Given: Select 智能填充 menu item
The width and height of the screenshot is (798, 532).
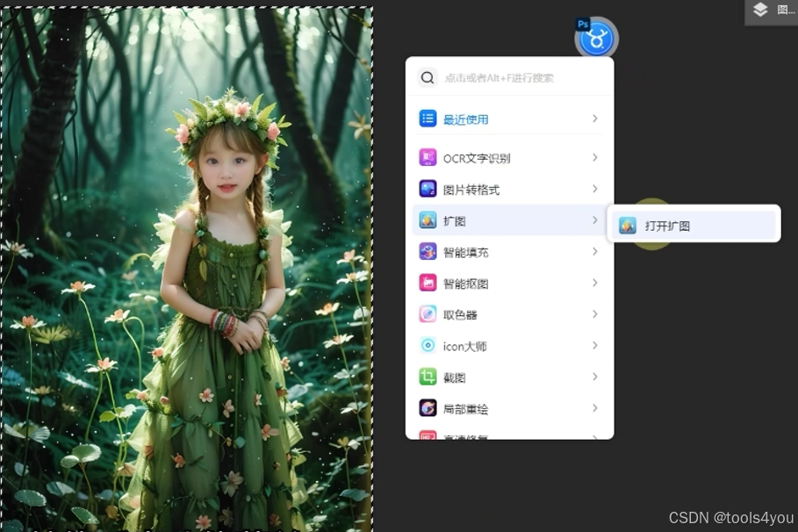Looking at the screenshot, I should click(x=509, y=251).
